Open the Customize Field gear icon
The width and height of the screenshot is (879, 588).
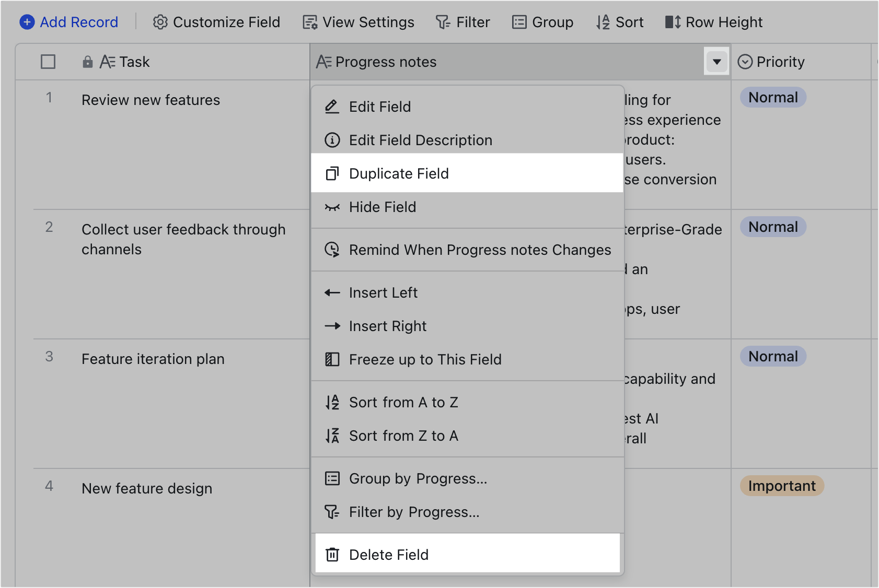160,22
